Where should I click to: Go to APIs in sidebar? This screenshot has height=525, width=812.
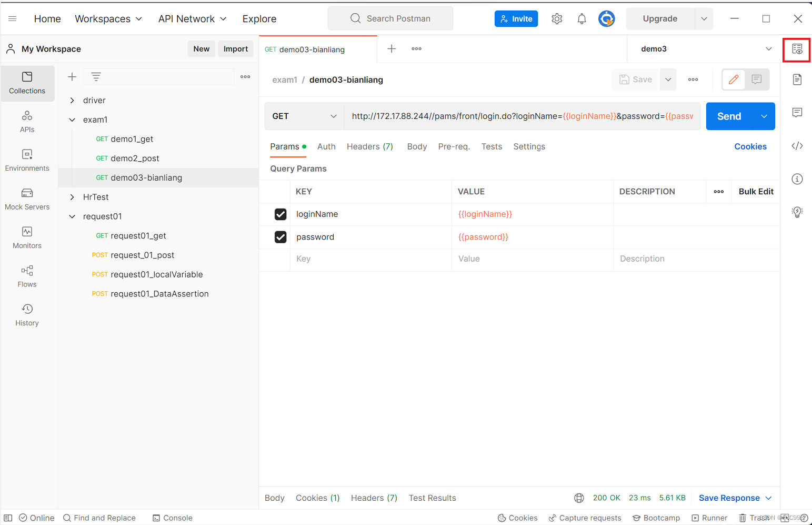27,122
